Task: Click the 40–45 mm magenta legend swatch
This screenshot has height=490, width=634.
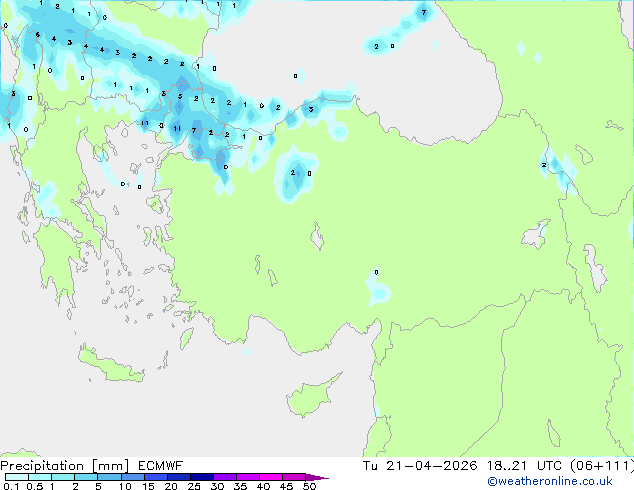Action: (271, 477)
